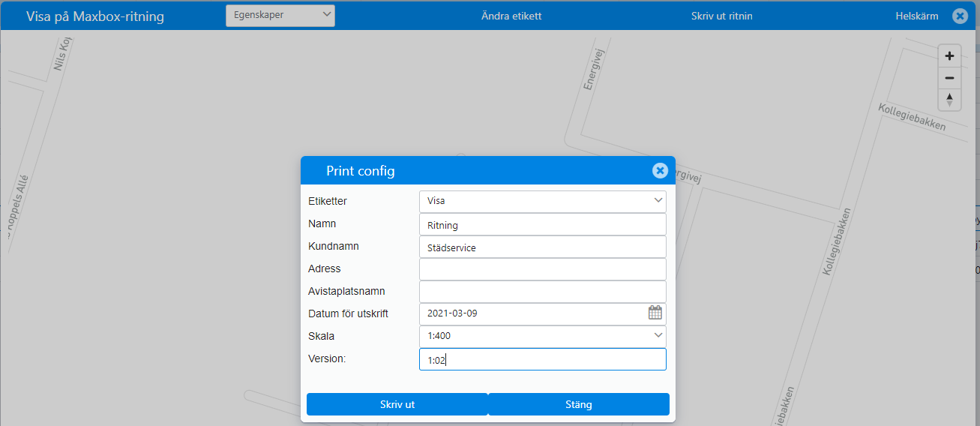Zoom in the map with plus icon
The image size is (980, 426).
(949, 55)
